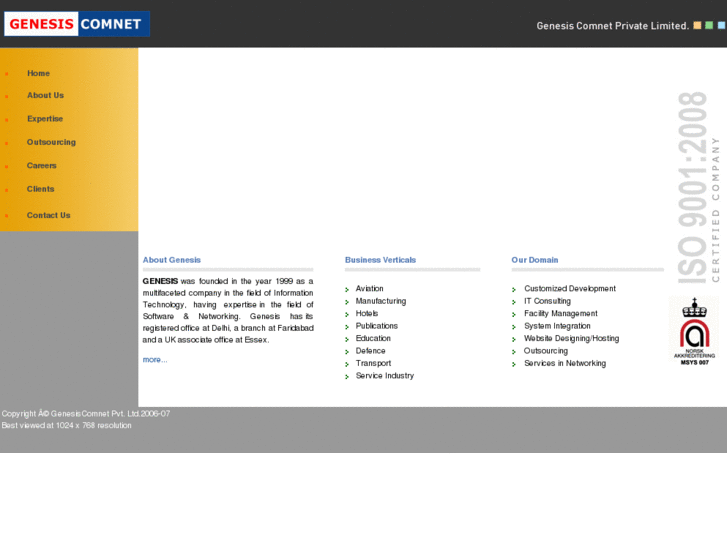This screenshot has width=727, height=545.
Task: Click Customized Development in Our Domain
Action: coord(570,289)
